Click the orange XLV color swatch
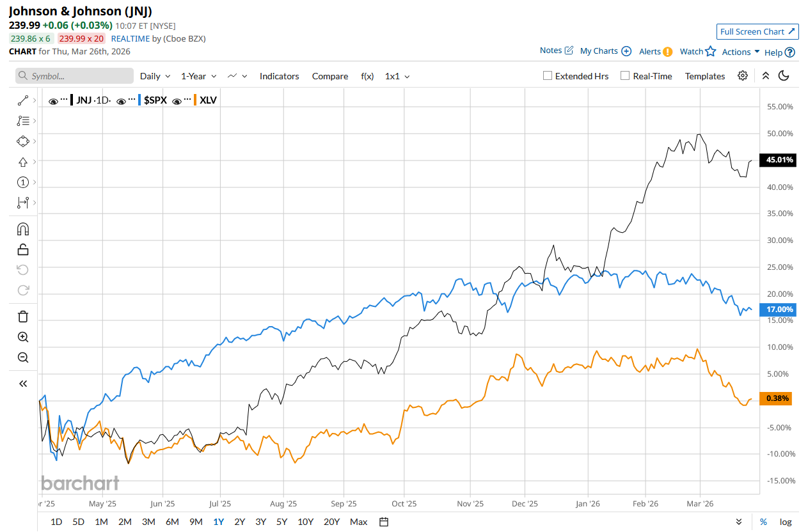 (194, 100)
